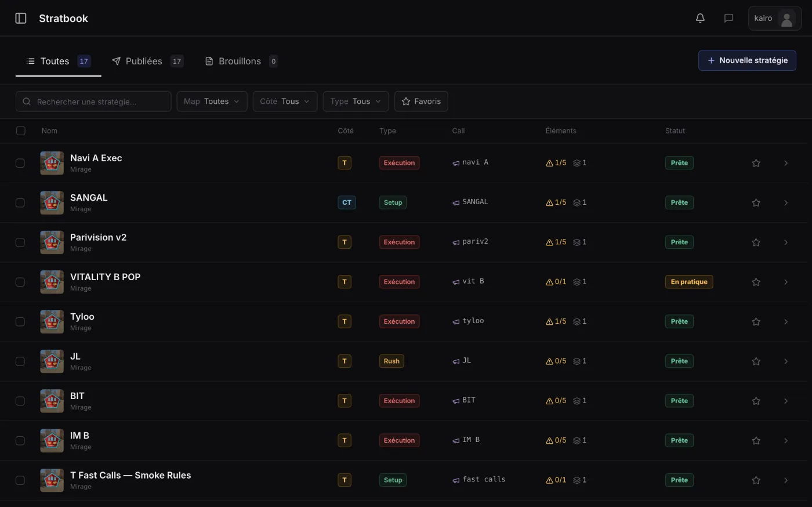Image resolution: width=812 pixels, height=507 pixels.
Task: Switch to the Brouillons tab
Action: click(241, 61)
